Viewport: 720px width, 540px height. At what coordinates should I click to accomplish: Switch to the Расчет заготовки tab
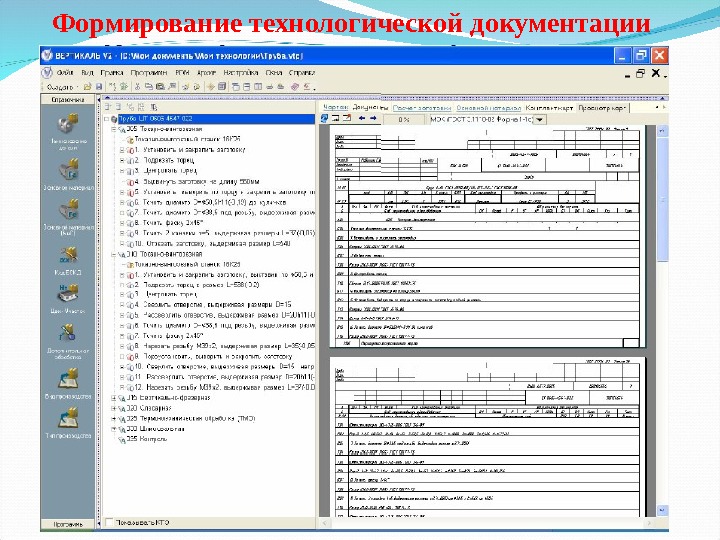tap(422, 107)
